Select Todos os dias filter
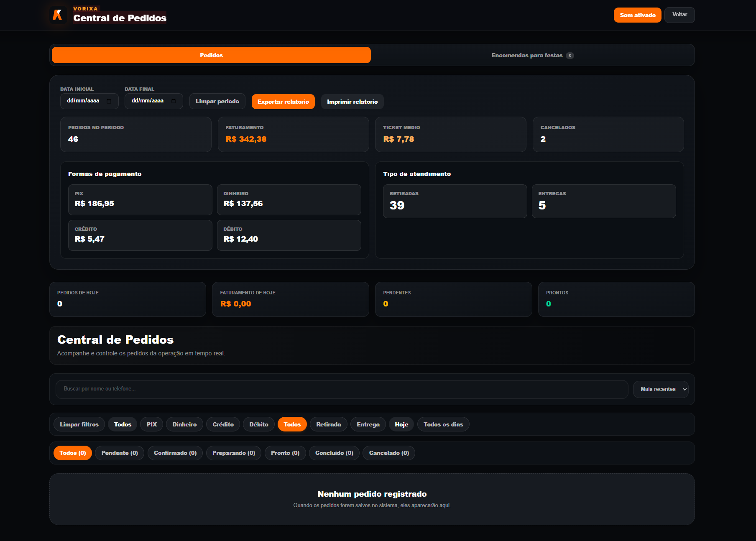The height and width of the screenshot is (541, 756). pyautogui.click(x=443, y=424)
